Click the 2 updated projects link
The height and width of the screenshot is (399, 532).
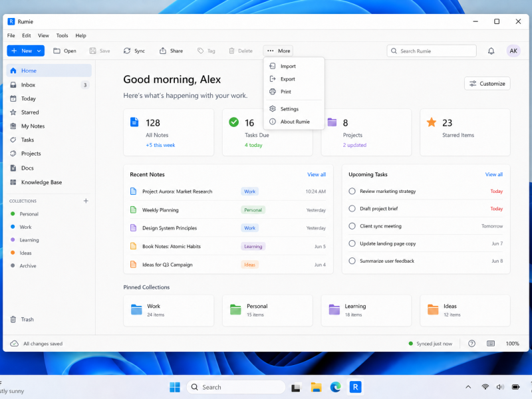pos(354,145)
